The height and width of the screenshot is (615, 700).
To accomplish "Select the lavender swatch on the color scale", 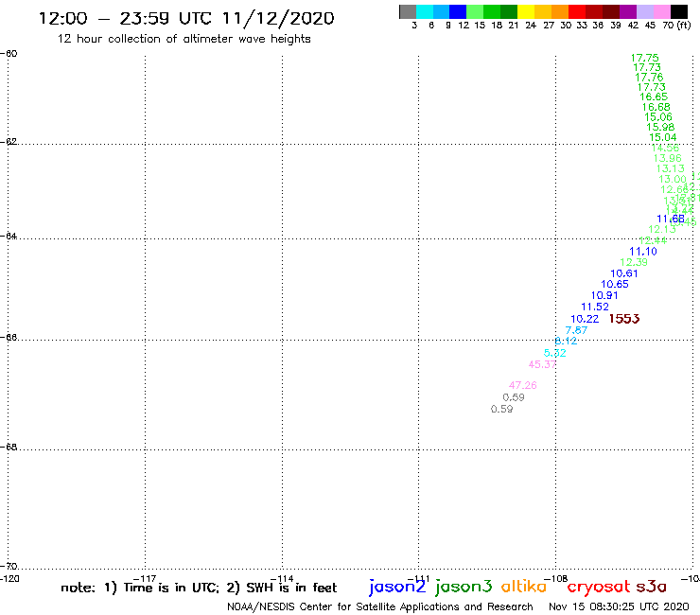I will [645, 11].
